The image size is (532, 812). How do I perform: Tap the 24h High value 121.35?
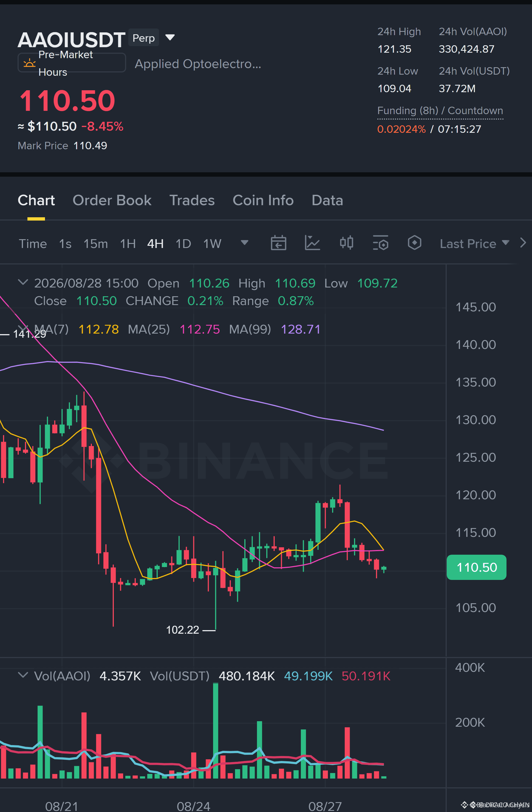point(394,49)
